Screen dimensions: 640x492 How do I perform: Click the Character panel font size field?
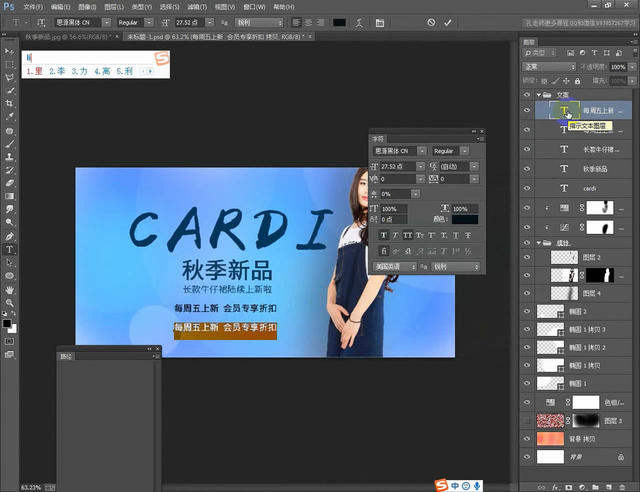point(398,166)
